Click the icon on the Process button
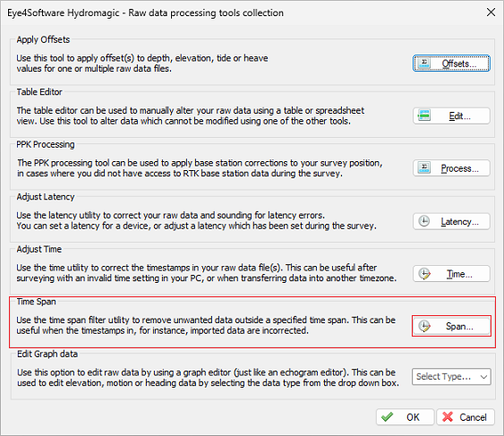This screenshot has width=504, height=436. 424,167
